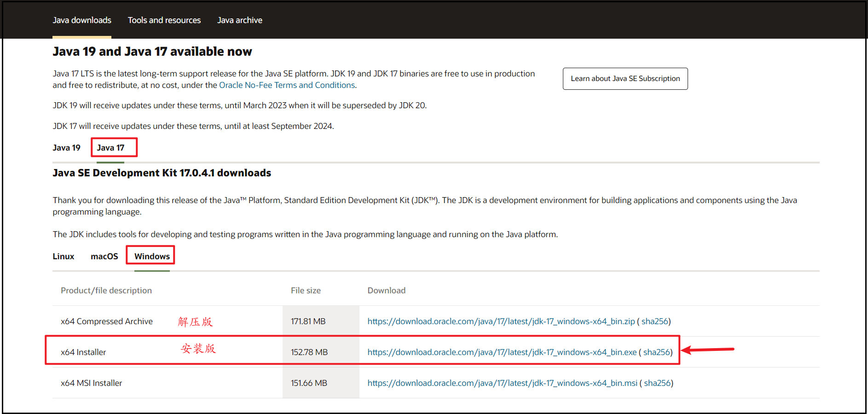Switch to the Java 17 tab

[x=110, y=148]
